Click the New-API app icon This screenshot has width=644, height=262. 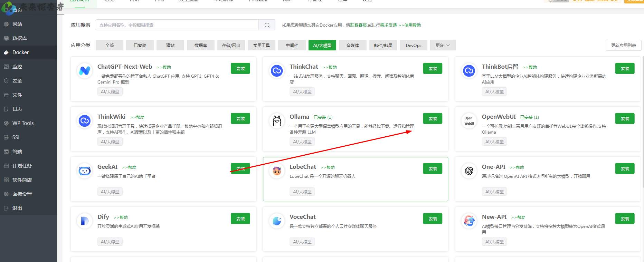[x=469, y=221]
